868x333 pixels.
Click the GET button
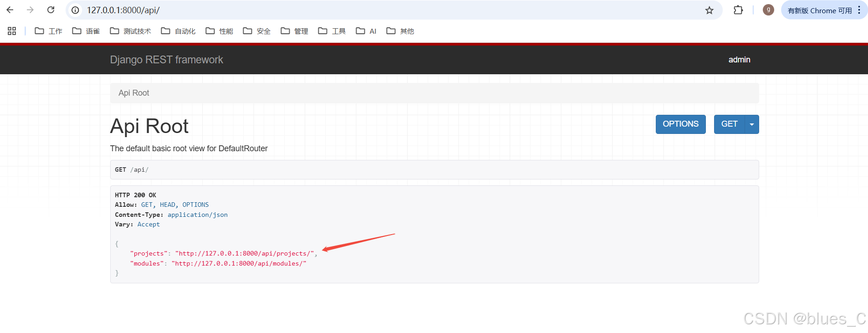729,124
